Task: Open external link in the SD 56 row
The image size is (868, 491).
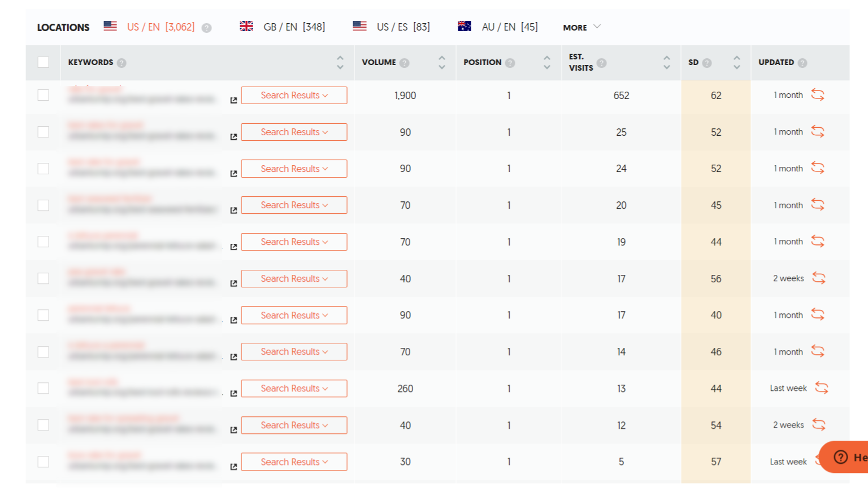Action: [233, 283]
